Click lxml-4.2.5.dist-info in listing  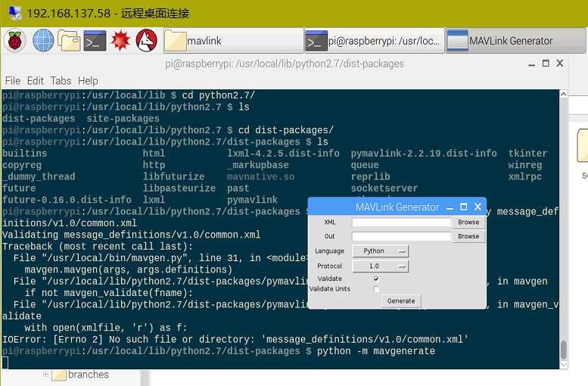pyautogui.click(x=283, y=154)
